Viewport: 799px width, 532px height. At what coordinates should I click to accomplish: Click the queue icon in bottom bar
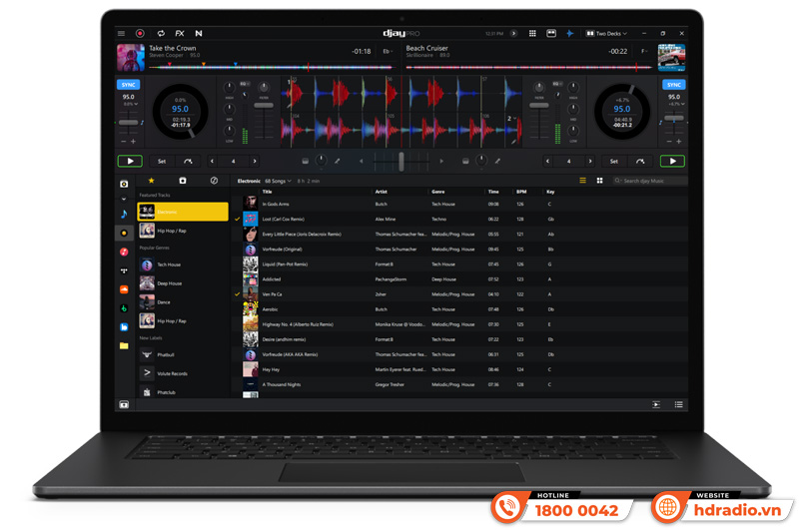[656, 404]
